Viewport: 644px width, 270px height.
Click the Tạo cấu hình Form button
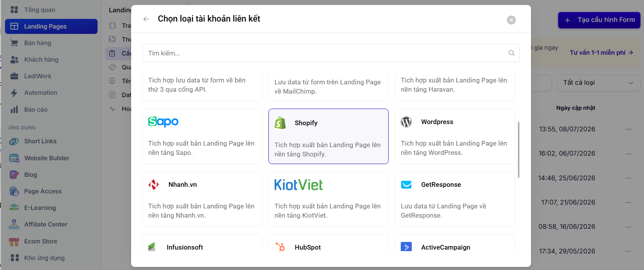599,20
